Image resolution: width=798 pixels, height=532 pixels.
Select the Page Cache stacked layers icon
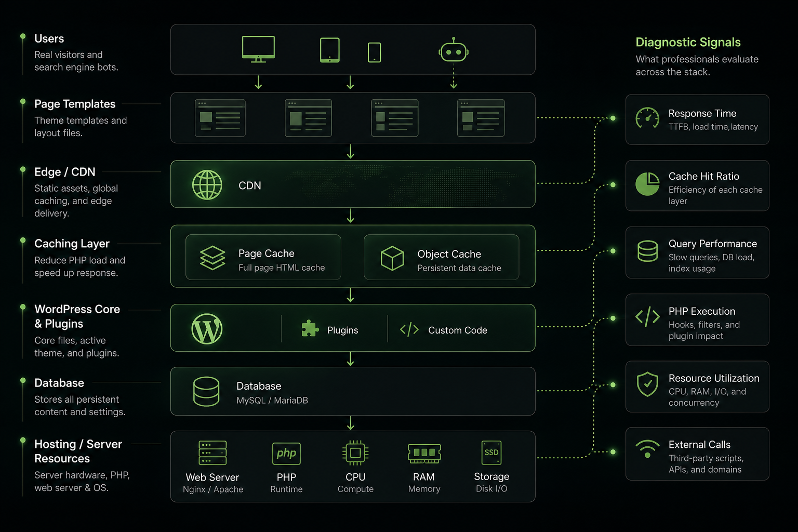point(212,258)
